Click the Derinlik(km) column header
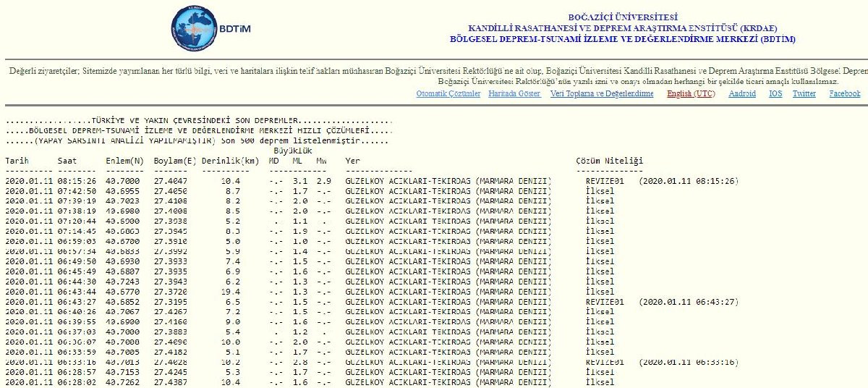868x388 pixels. pos(230,160)
